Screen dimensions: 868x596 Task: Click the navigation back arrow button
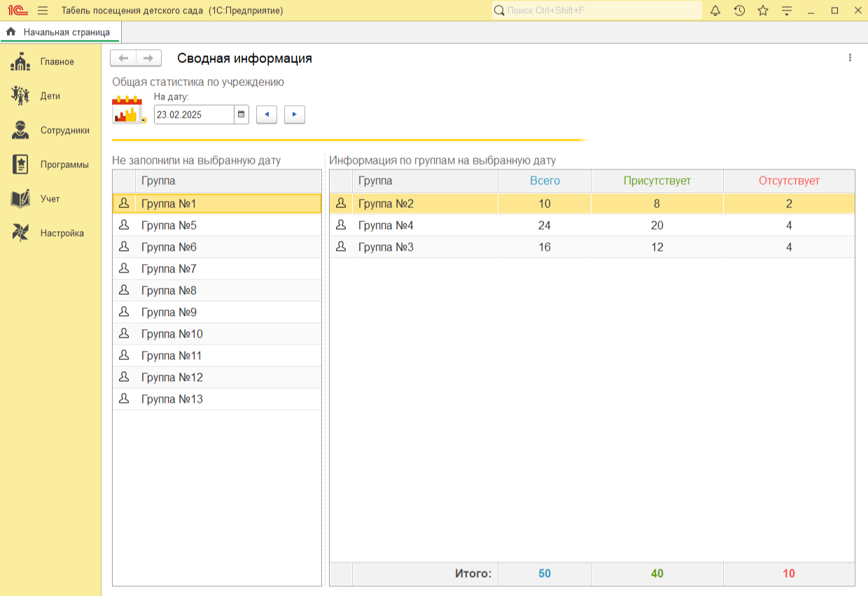click(x=123, y=58)
